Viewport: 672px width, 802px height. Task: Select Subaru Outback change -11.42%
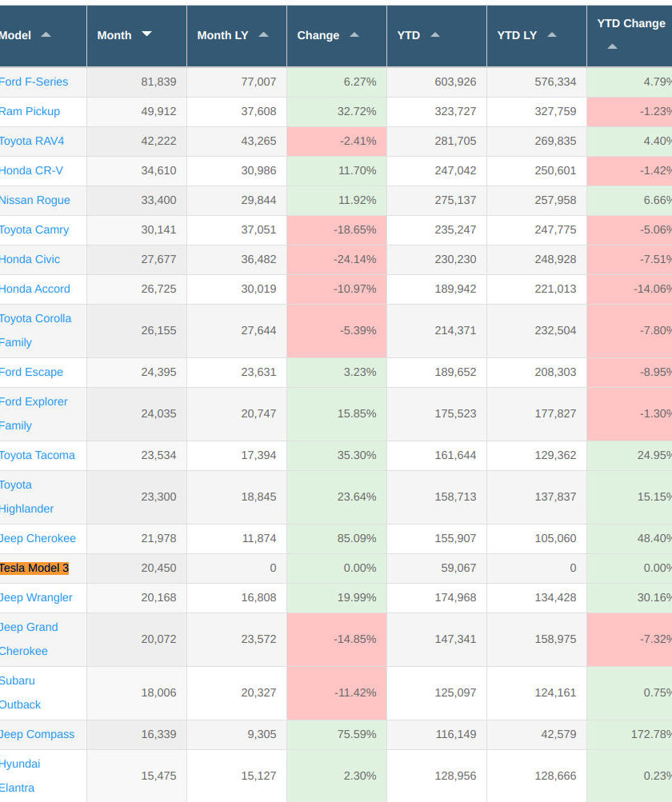[355, 693]
